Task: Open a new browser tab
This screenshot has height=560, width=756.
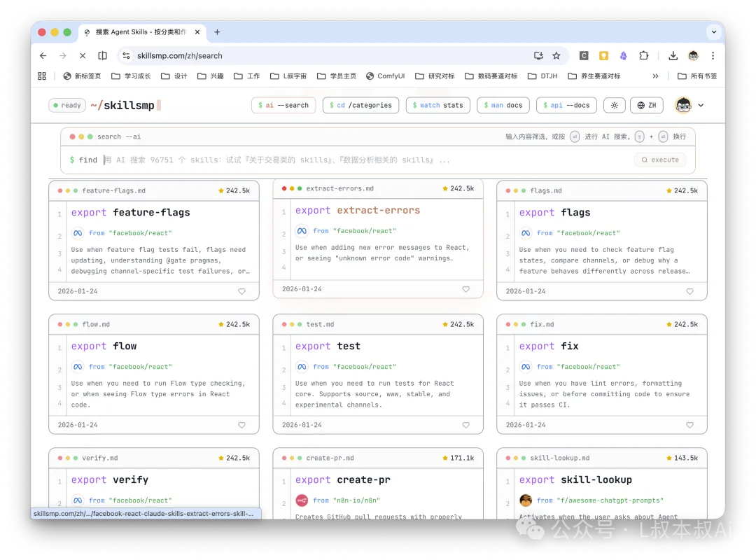Action: point(218,31)
